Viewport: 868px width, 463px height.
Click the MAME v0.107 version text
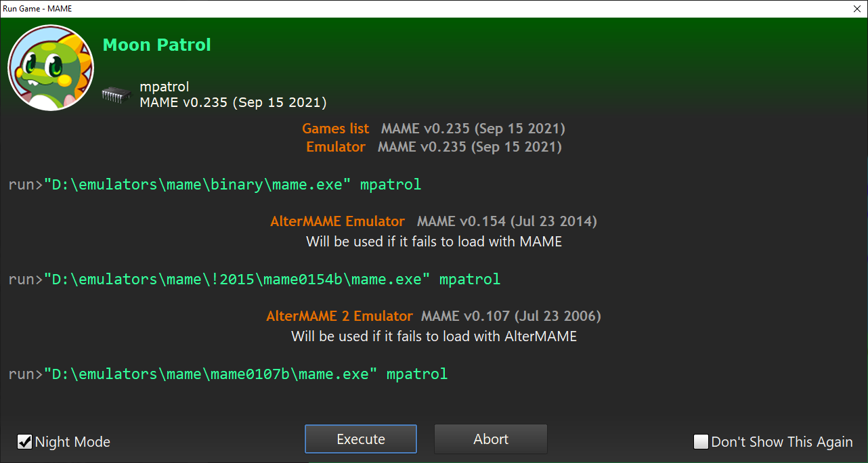click(x=511, y=316)
